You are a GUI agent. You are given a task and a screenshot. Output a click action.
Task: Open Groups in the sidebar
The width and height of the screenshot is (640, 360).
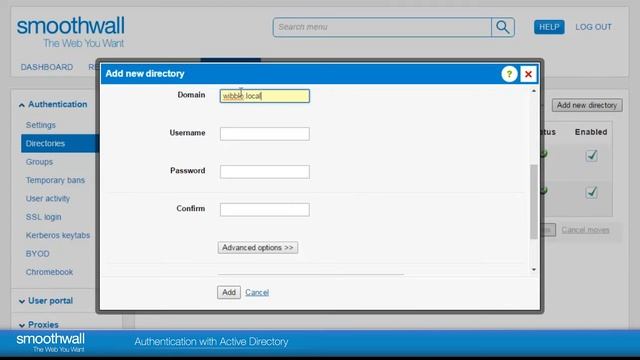pyautogui.click(x=39, y=162)
